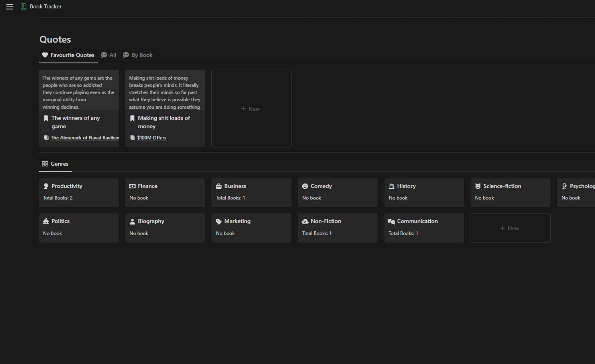The width and height of the screenshot is (595, 364).
Task: Switch to the All quotes tab
Action: tap(109, 55)
